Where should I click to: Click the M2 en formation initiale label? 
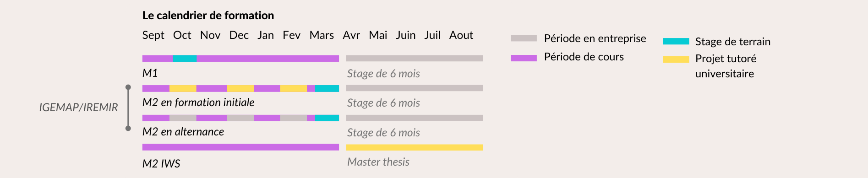pos(198,102)
